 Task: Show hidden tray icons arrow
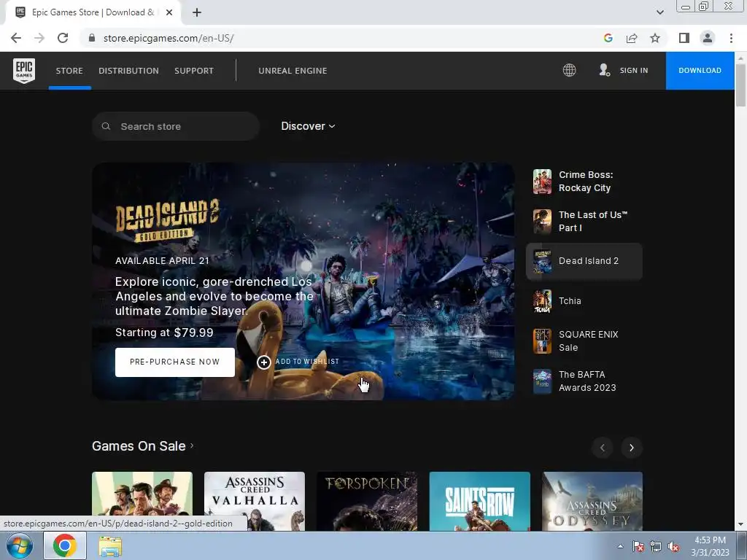pyautogui.click(x=620, y=547)
